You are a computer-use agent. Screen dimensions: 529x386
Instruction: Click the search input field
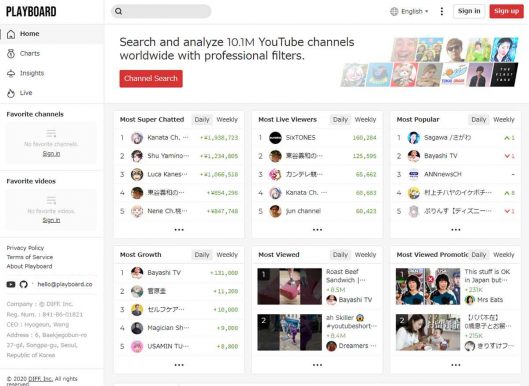pos(161,11)
